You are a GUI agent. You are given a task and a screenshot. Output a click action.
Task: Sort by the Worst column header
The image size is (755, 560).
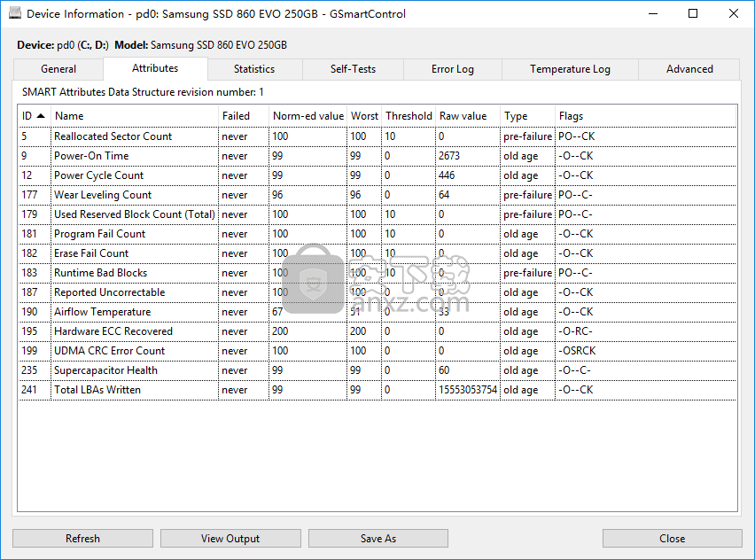[x=364, y=115]
